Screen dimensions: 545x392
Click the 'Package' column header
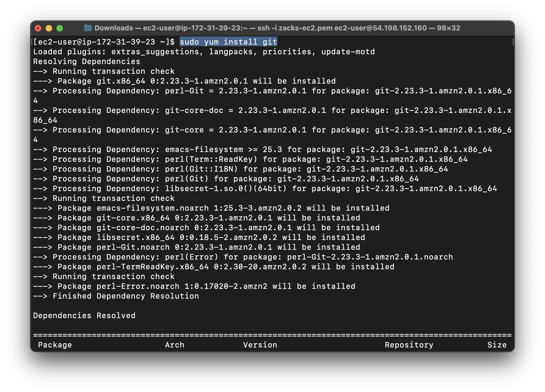tap(55, 345)
